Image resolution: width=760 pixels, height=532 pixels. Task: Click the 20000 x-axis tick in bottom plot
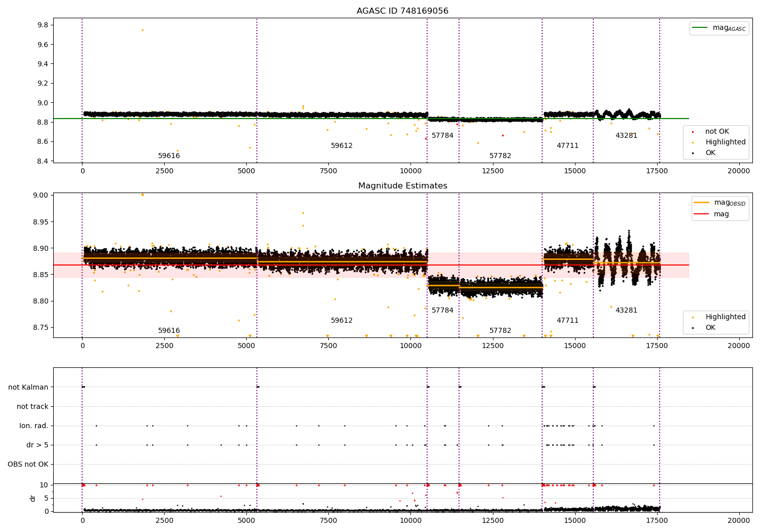pyautogui.click(x=739, y=520)
